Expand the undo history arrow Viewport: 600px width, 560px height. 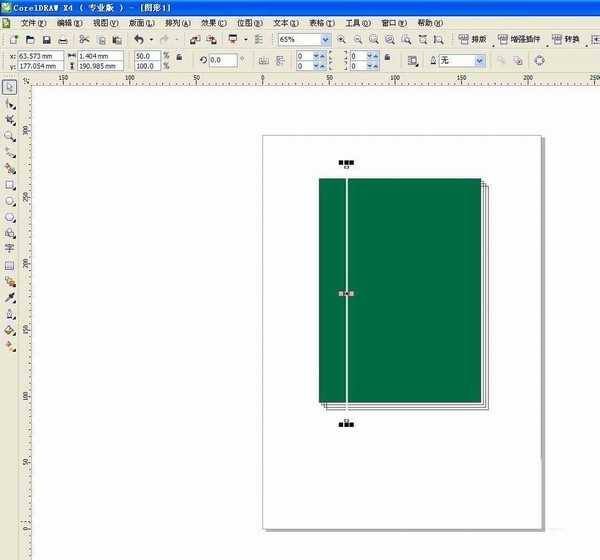coord(152,39)
